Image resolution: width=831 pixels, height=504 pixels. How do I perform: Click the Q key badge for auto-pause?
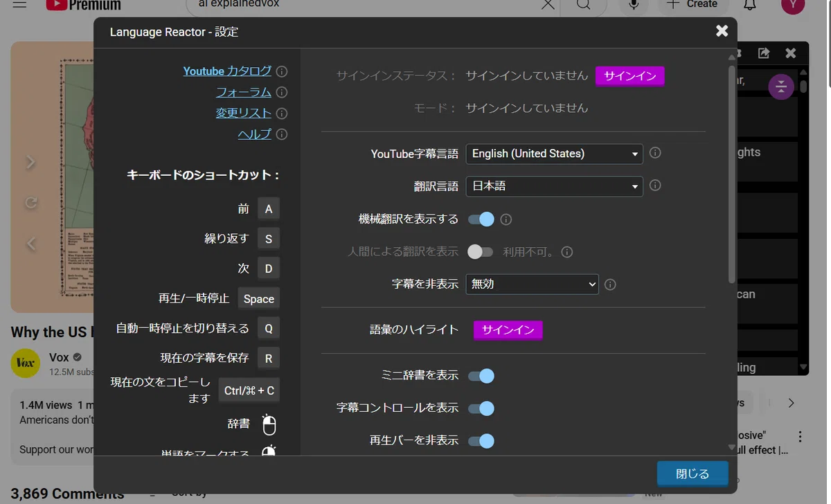269,329
